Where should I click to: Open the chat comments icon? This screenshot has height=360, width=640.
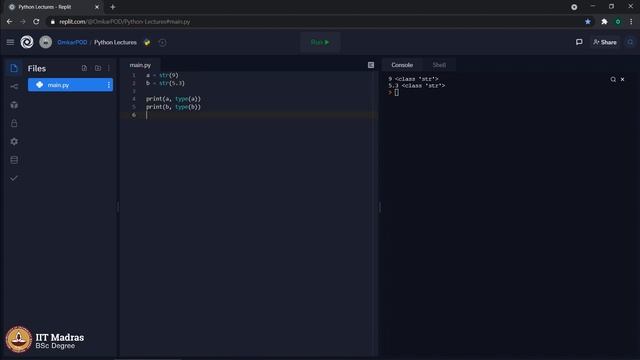[579, 42]
